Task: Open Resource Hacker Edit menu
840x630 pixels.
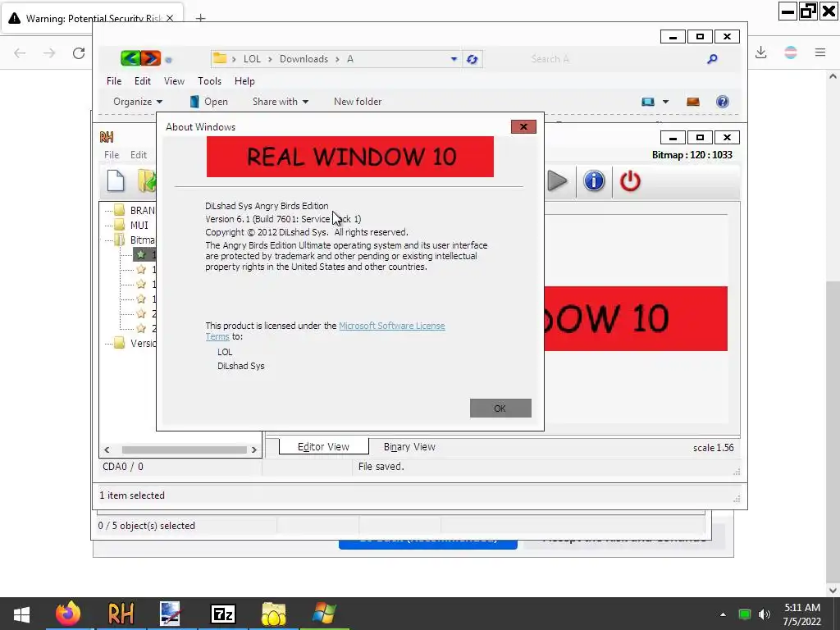Action: pyautogui.click(x=138, y=155)
